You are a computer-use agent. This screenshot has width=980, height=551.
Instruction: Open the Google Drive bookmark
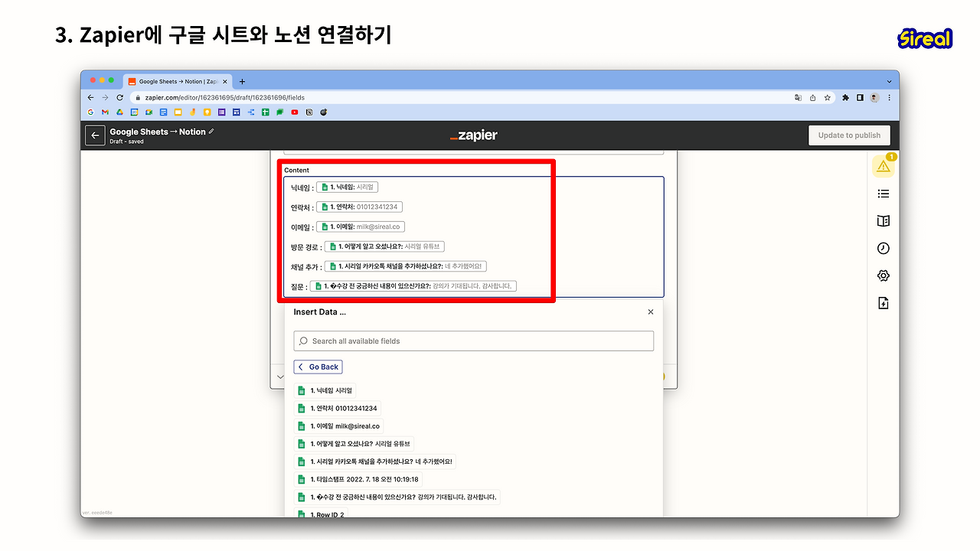point(119,112)
